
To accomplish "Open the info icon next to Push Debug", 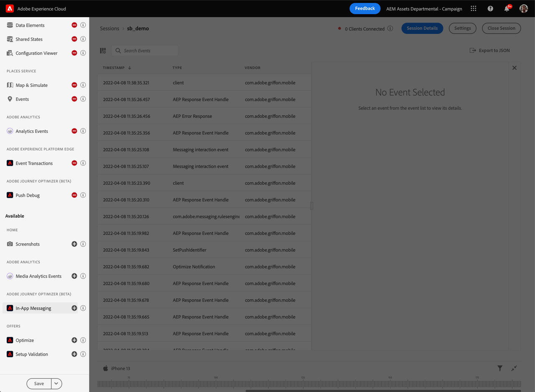I will pyautogui.click(x=83, y=195).
